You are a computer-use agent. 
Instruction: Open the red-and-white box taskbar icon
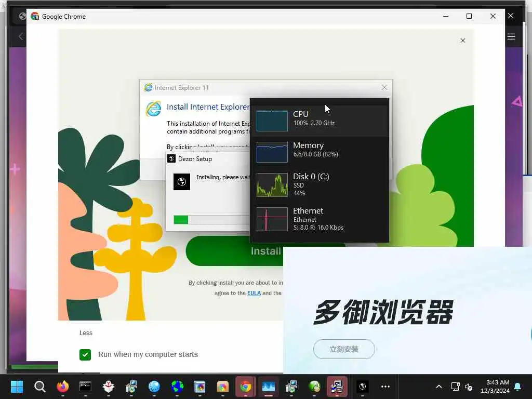coord(108,387)
